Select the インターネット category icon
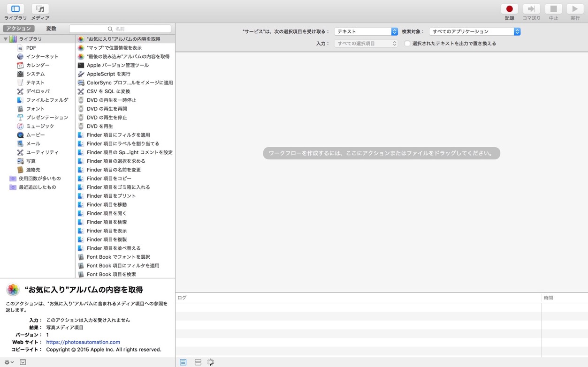 pyautogui.click(x=20, y=56)
